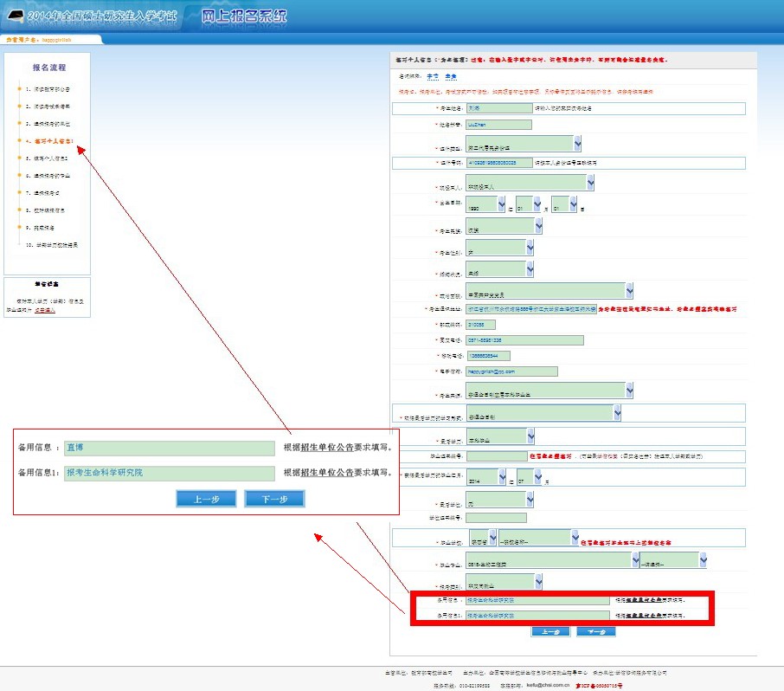The width and height of the screenshot is (784, 691).
Task: Open the birth year 1990 dropdown
Action: tap(502, 204)
